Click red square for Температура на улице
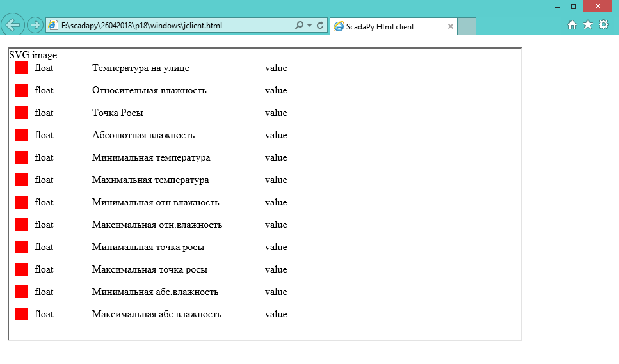The height and width of the screenshot is (364, 619). tap(22, 68)
